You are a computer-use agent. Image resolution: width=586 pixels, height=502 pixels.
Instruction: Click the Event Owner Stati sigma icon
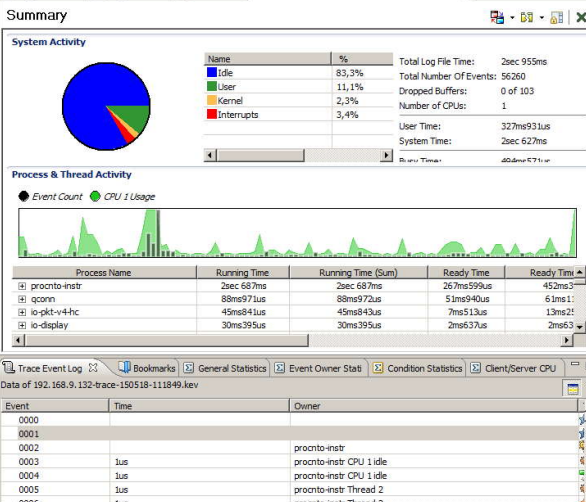pyautogui.click(x=280, y=368)
